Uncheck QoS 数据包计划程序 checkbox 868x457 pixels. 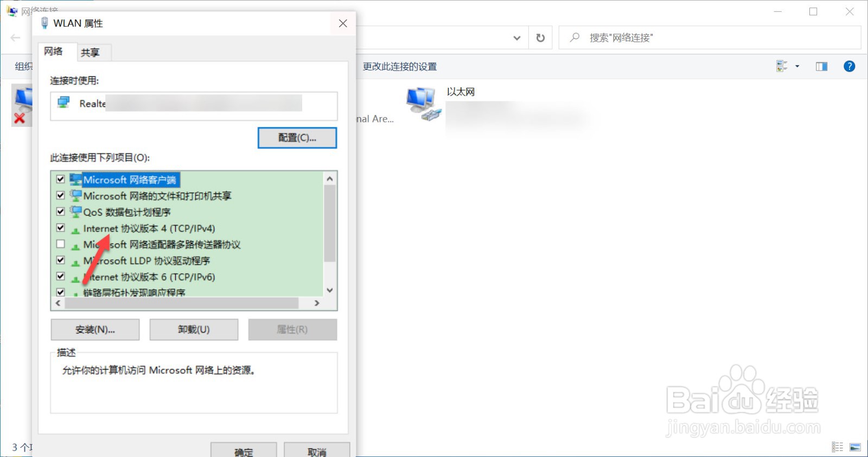point(61,212)
